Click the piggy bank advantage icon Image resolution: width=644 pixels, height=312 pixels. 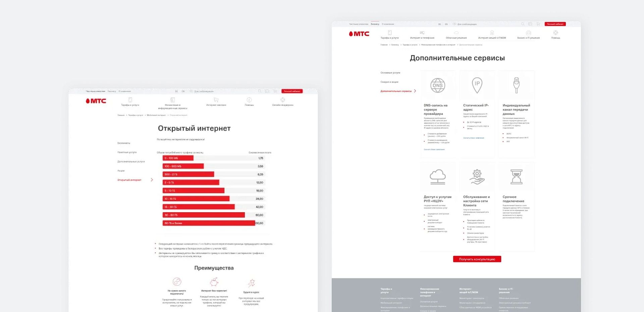tap(214, 282)
